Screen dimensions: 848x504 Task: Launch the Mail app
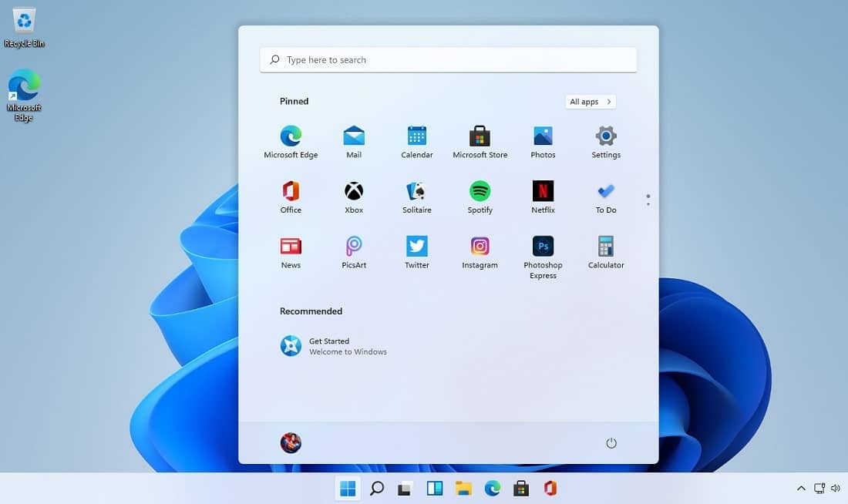[354, 143]
